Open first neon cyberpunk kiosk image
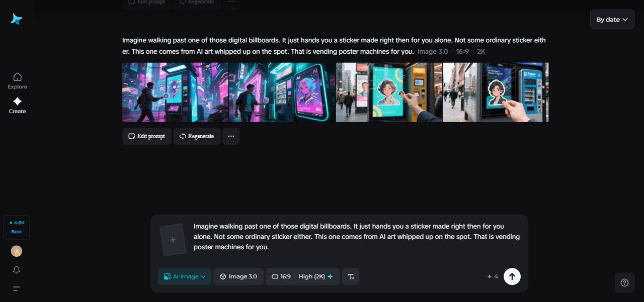Viewport: 644px width, 302px height. pyautogui.click(x=175, y=92)
